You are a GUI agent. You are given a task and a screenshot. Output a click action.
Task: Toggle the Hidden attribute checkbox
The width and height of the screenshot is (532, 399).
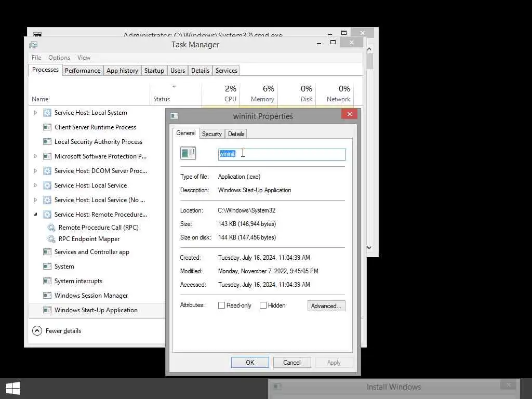coord(263,305)
